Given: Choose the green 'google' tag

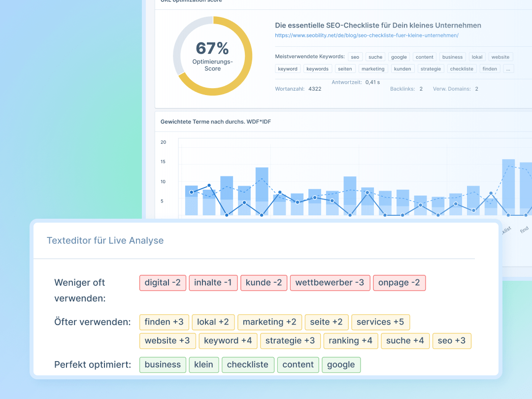Looking at the screenshot, I should 341,365.
